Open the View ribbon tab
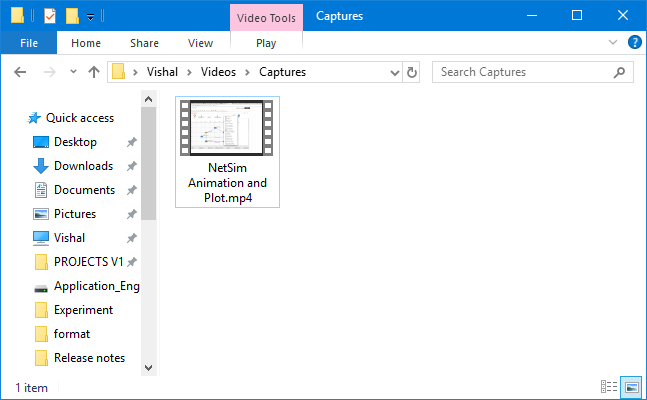Screen dimensions: 647x400 (x=201, y=43)
